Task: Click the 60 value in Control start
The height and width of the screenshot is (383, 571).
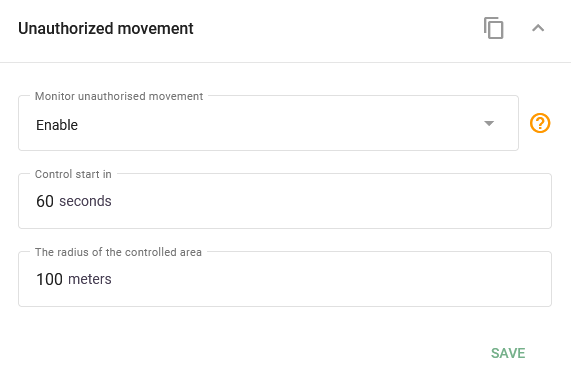Action: pyautogui.click(x=45, y=201)
